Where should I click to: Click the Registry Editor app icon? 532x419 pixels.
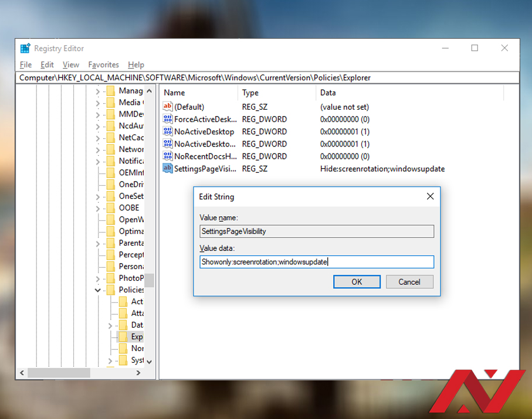(25, 49)
